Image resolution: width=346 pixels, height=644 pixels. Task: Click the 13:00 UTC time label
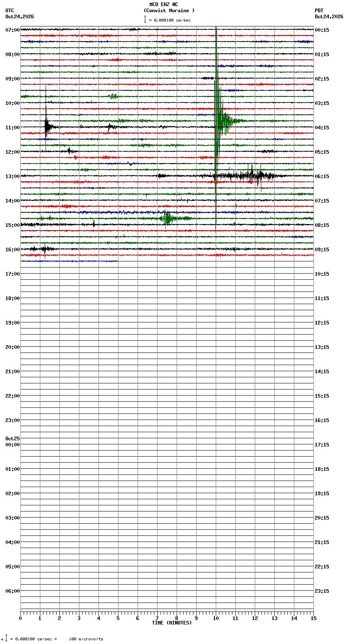(13, 176)
